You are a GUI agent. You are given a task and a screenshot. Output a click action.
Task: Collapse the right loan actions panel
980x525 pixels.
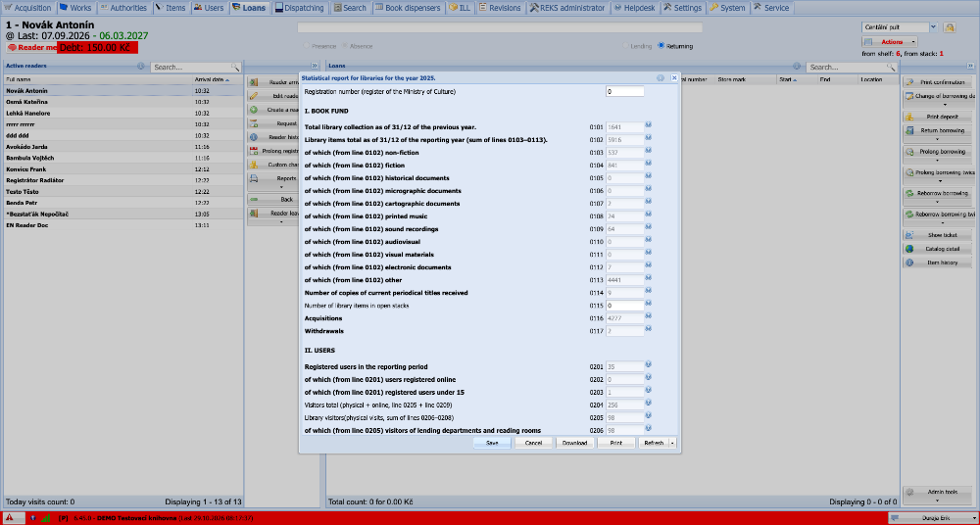coord(970,66)
